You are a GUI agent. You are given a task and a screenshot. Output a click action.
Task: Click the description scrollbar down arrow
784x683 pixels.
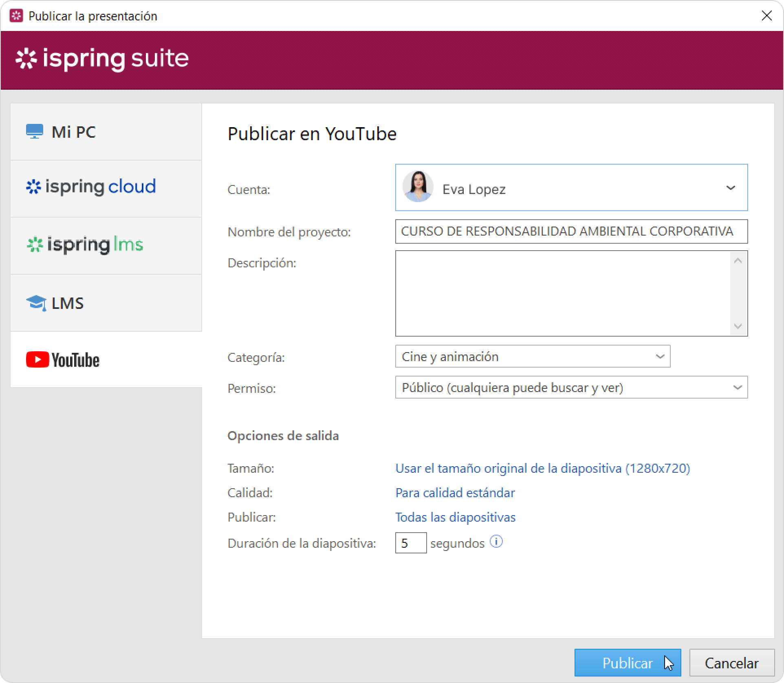(x=738, y=326)
